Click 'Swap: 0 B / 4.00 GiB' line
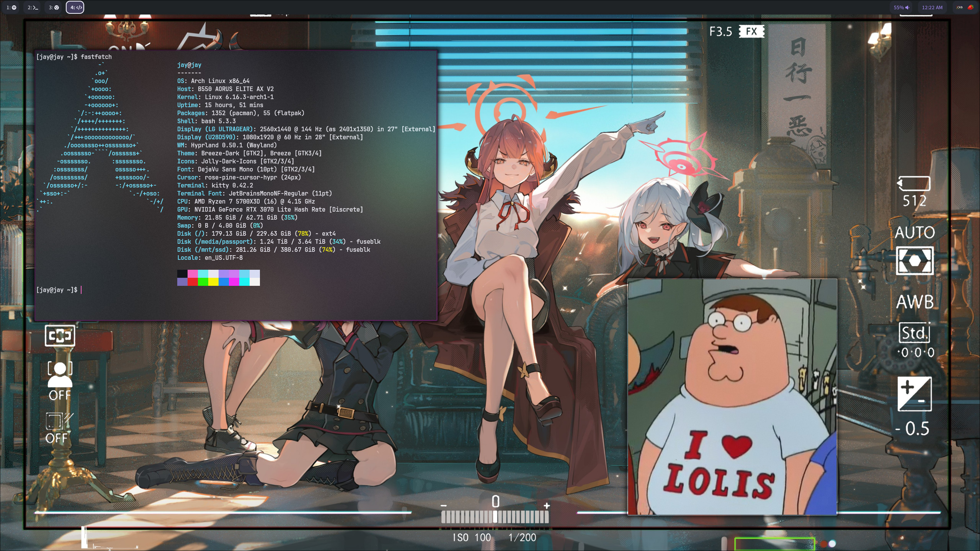Image resolution: width=980 pixels, height=551 pixels. coord(220,225)
